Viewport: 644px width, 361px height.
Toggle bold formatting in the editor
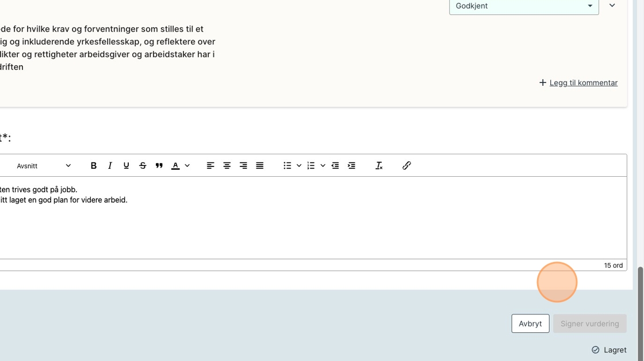click(x=94, y=166)
